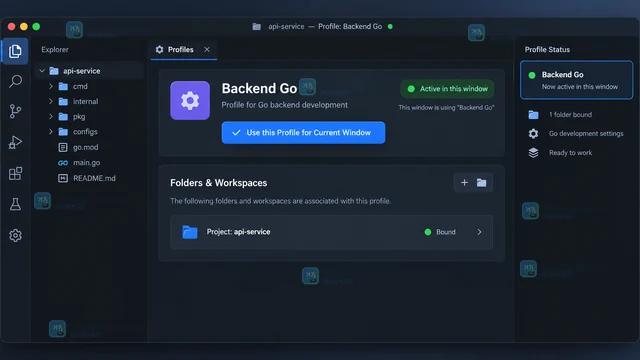Click the markdown icon next to README.md
The width and height of the screenshot is (640, 360).
coord(63,178)
